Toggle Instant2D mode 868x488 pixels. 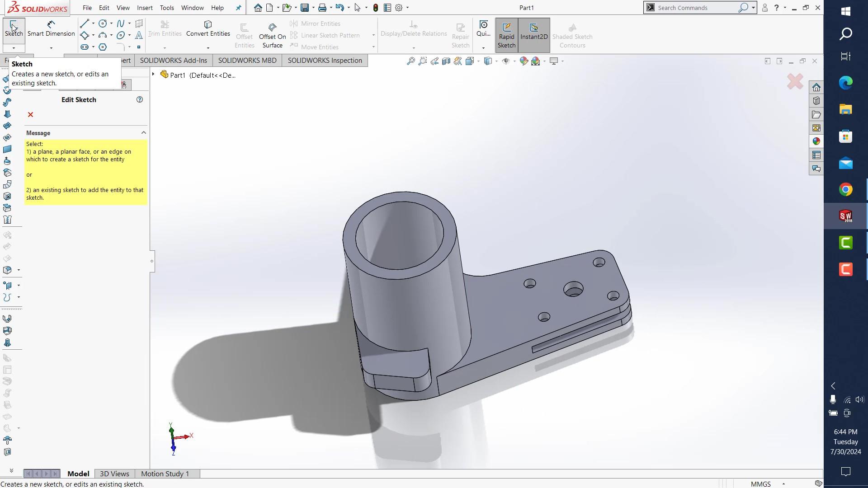pyautogui.click(x=534, y=34)
